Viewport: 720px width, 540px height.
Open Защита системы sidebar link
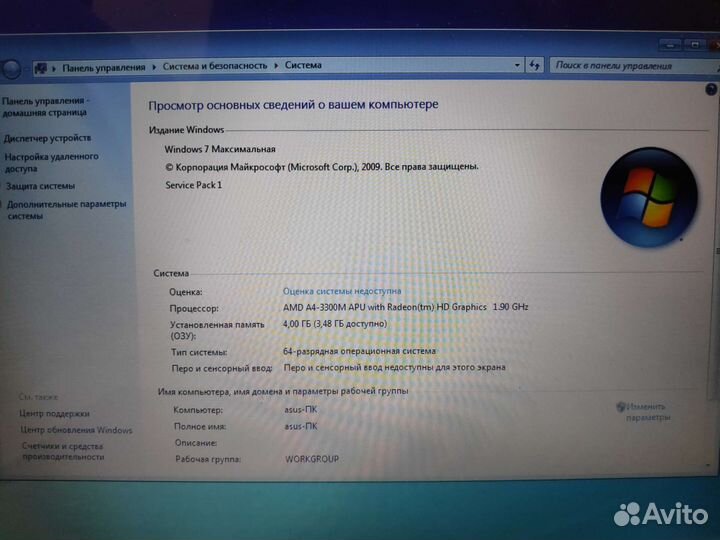point(41,186)
